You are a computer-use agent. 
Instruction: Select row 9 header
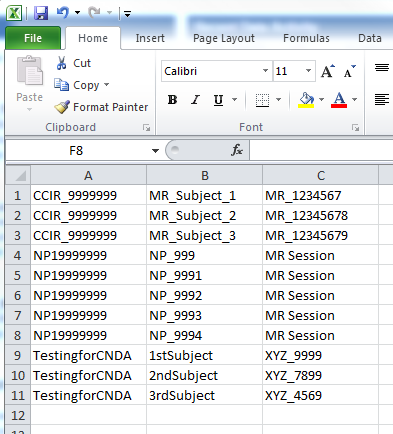click(x=18, y=355)
